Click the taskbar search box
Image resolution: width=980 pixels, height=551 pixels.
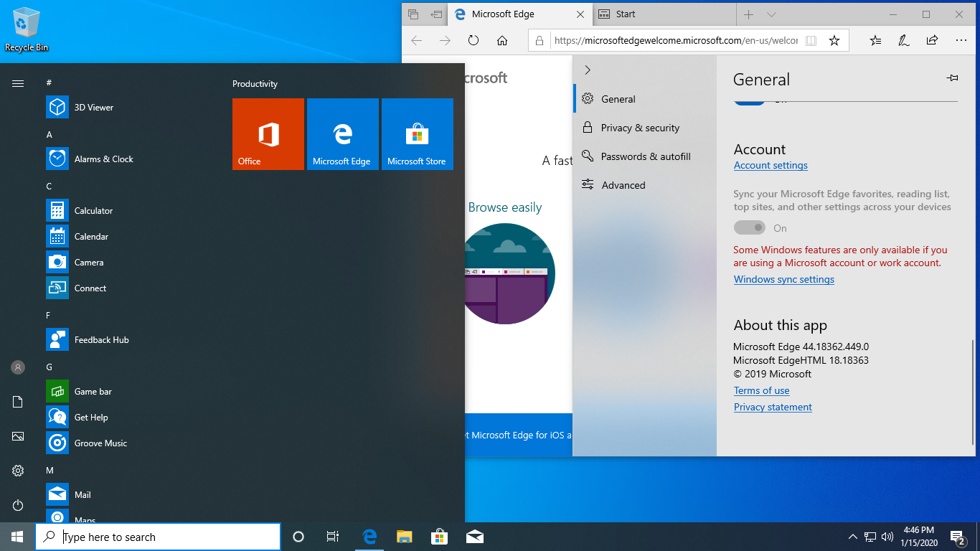pyautogui.click(x=158, y=537)
